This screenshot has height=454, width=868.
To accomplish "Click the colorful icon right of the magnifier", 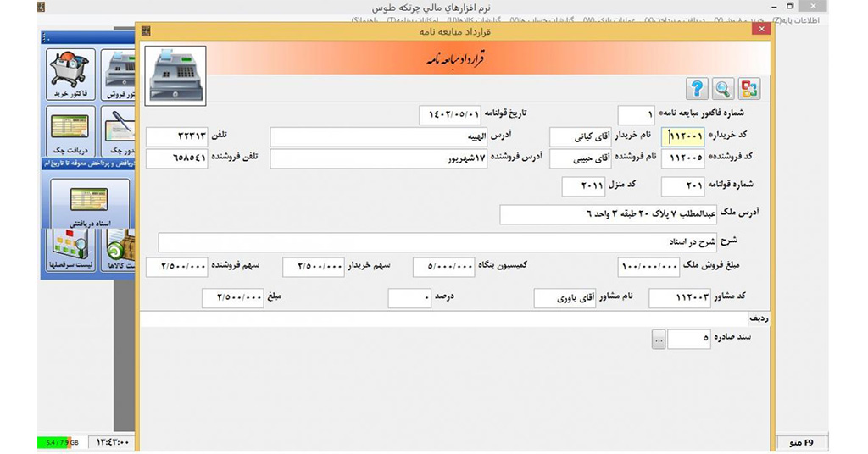I will [749, 88].
